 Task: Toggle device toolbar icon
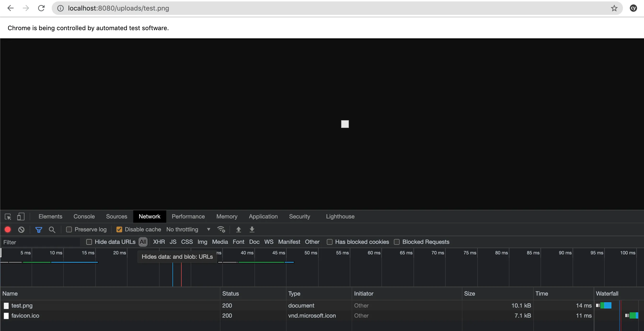point(21,217)
